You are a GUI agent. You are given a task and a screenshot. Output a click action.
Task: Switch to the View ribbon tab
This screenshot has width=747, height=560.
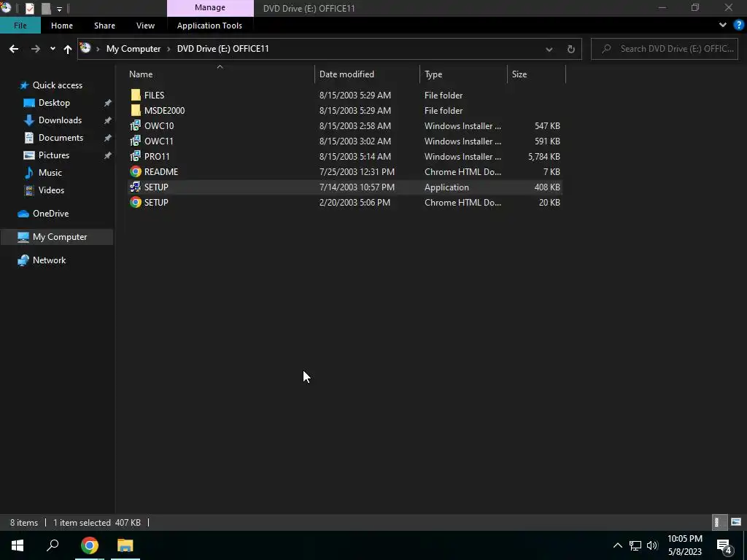click(x=145, y=26)
